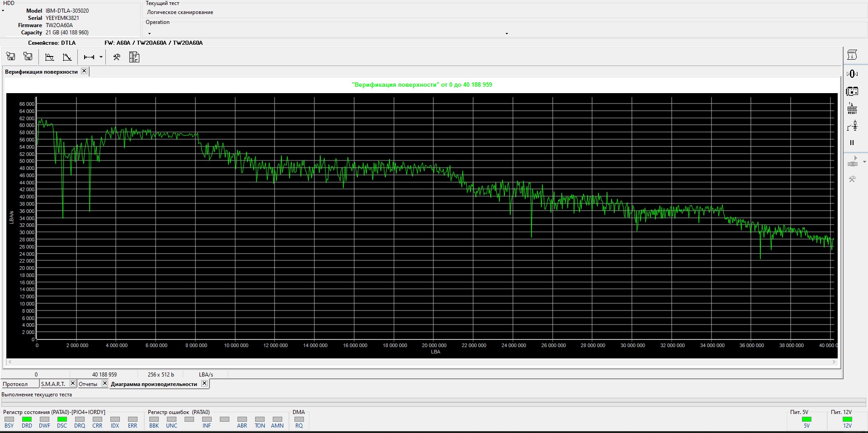Select the Верификация поверхности tab

pos(41,72)
